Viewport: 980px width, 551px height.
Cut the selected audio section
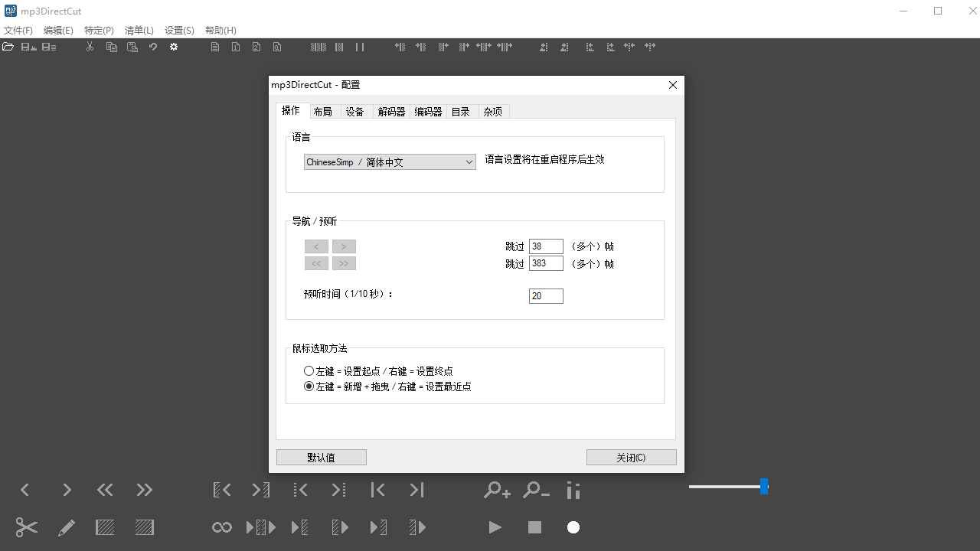pos(26,527)
